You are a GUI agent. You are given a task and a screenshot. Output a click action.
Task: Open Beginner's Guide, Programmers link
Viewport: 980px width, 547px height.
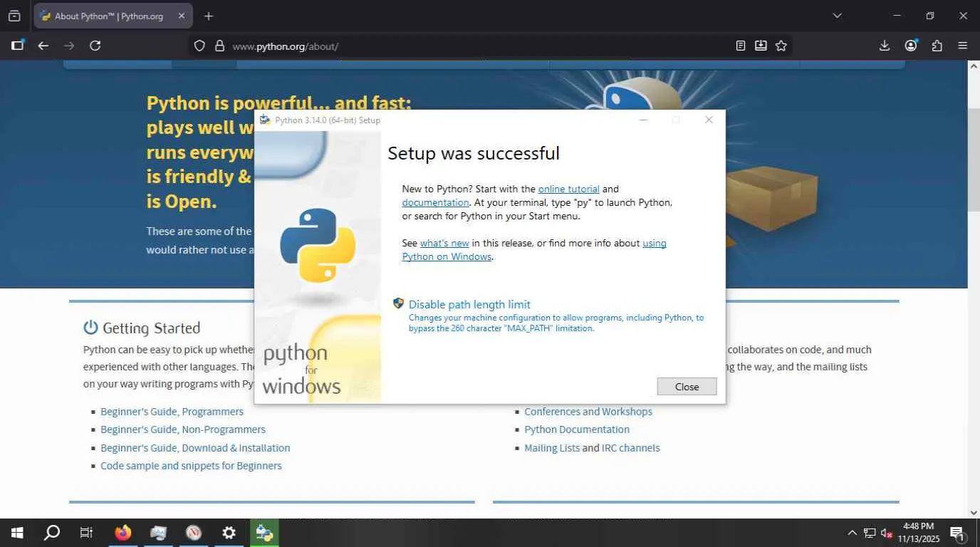tap(172, 412)
